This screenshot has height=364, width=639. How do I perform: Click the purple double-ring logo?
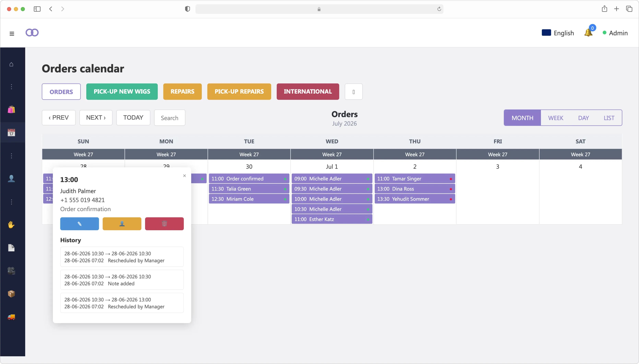tap(32, 33)
